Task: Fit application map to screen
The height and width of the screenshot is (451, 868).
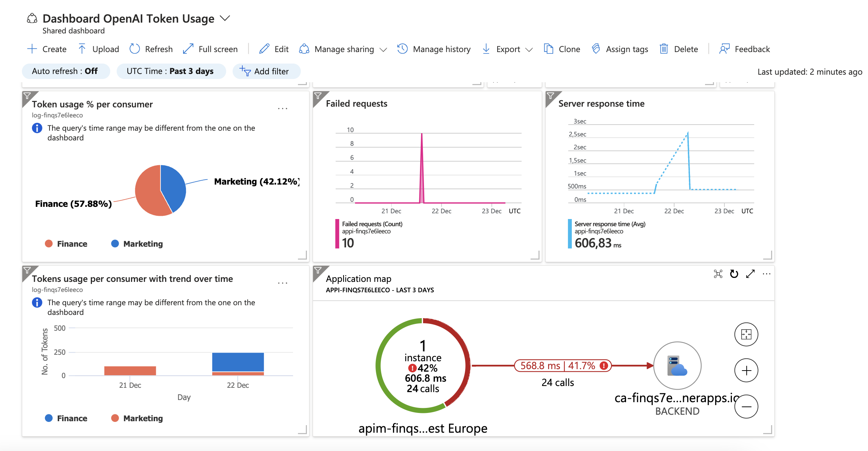Action: [x=746, y=334]
